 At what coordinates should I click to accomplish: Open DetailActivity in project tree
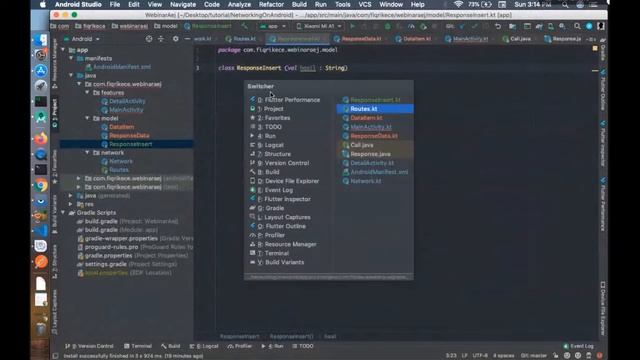click(x=127, y=101)
